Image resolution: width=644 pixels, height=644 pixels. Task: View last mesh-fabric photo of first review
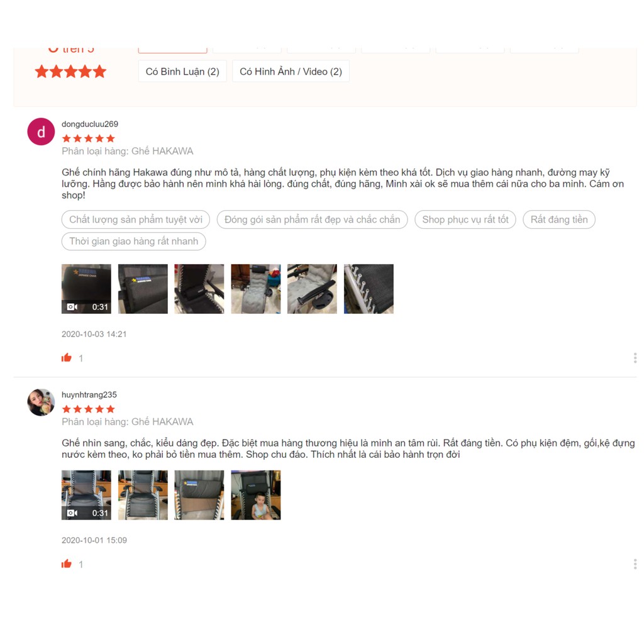coord(369,289)
